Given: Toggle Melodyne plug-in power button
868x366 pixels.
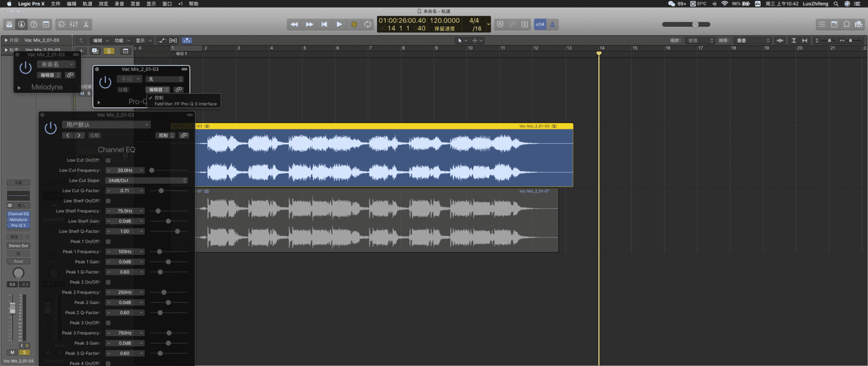Looking at the screenshot, I should [x=25, y=68].
